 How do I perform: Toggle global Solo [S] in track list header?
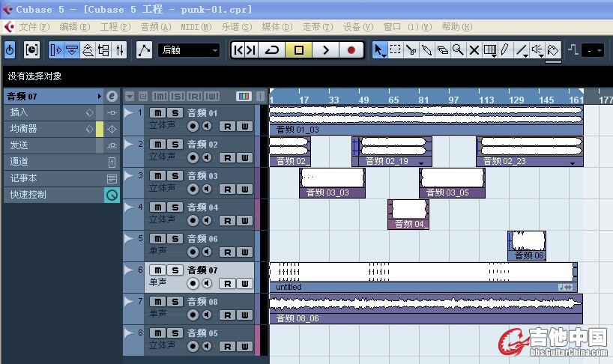(177, 96)
